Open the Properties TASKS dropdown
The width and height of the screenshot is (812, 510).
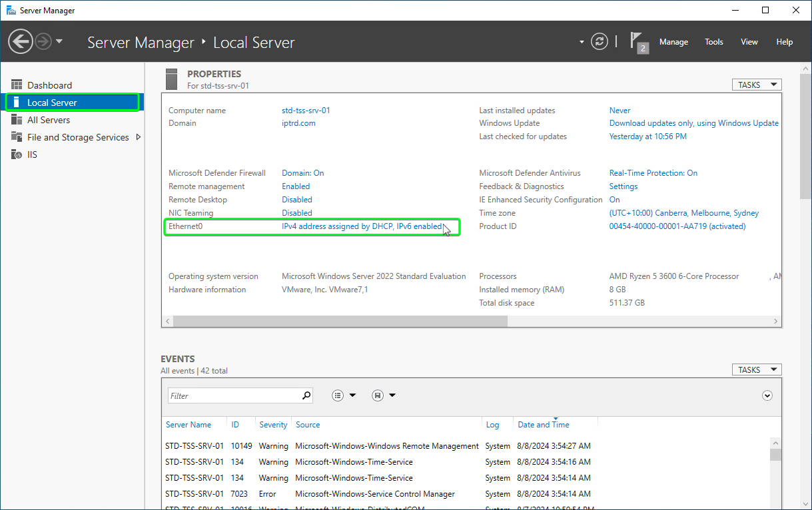pyautogui.click(x=757, y=85)
